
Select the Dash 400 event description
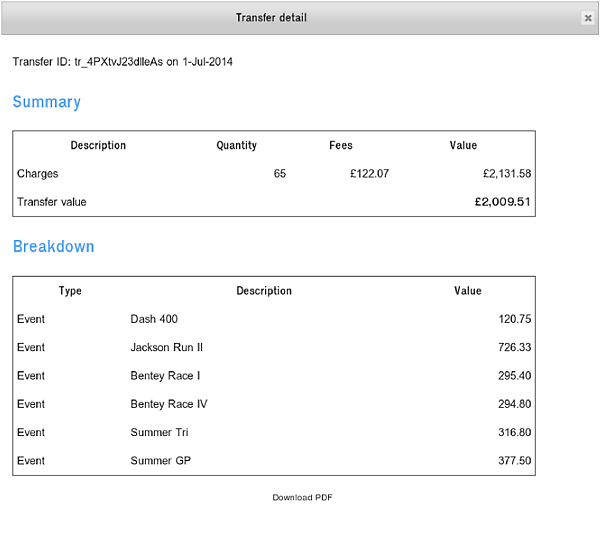click(154, 319)
